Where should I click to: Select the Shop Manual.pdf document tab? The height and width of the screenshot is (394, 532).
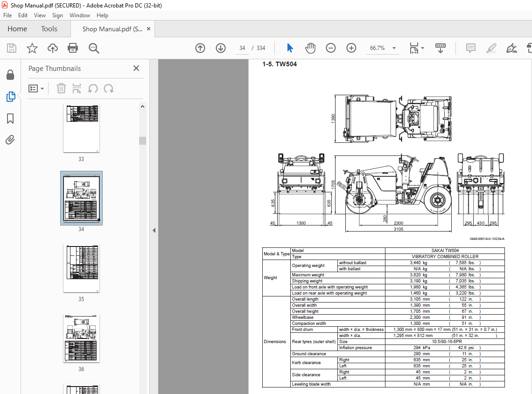coord(112,29)
